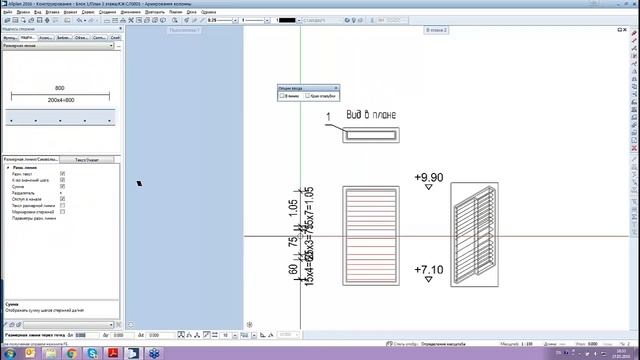Screen dimensions: 640x360
Task: Select the 'В плане 2' viewport label
Action: [436, 30]
